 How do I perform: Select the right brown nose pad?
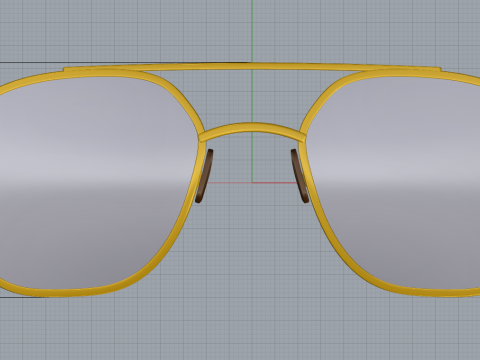click(x=299, y=176)
